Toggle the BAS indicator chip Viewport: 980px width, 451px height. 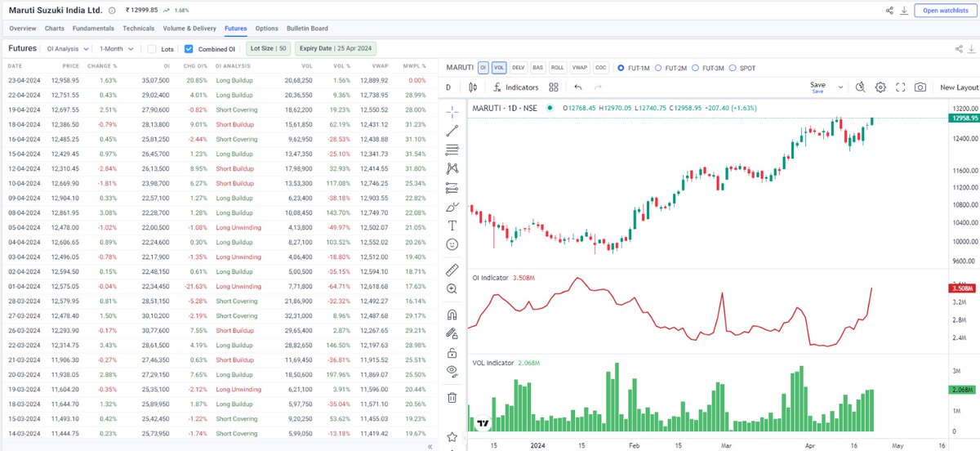[537, 67]
